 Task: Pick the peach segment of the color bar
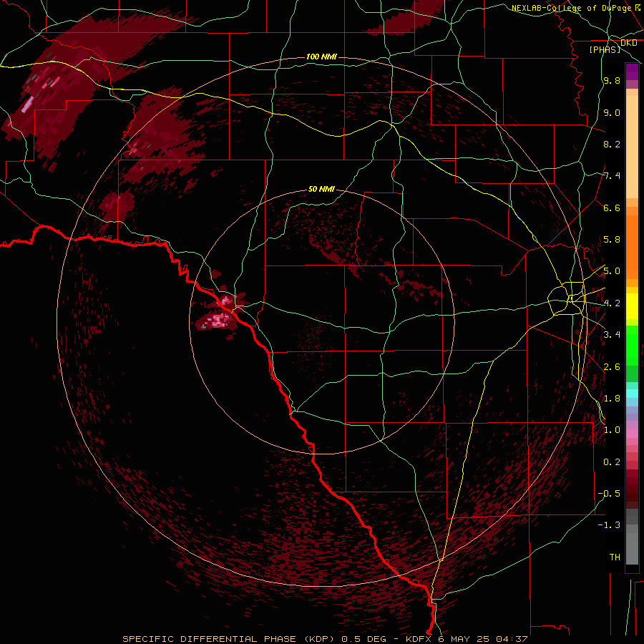click(632, 147)
